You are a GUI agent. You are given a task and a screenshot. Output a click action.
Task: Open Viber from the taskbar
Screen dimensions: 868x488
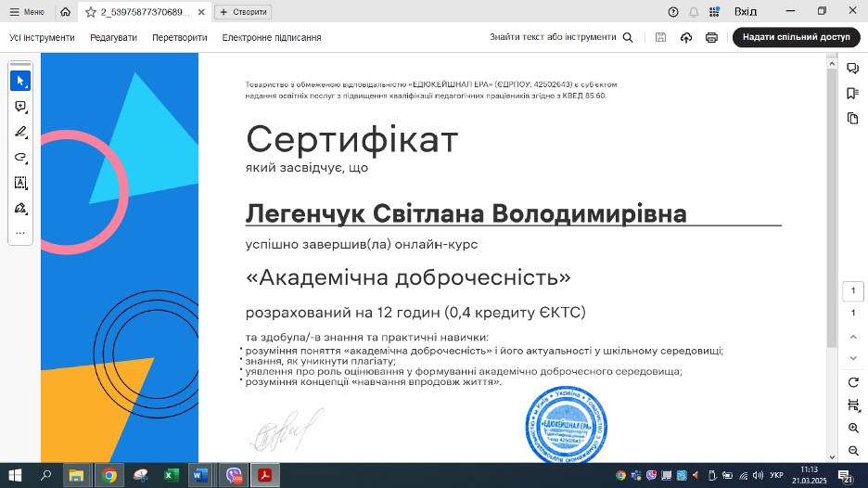click(235, 475)
